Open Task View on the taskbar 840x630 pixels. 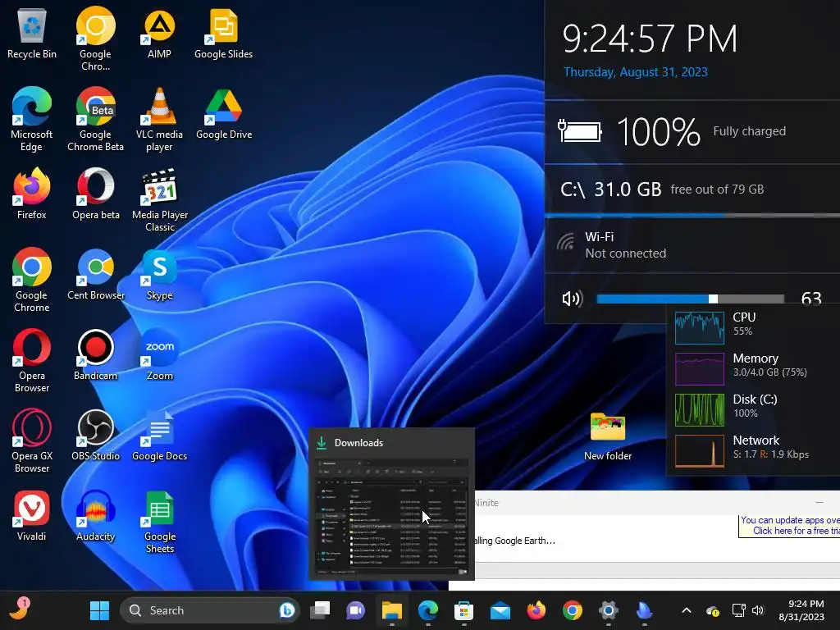click(x=320, y=610)
